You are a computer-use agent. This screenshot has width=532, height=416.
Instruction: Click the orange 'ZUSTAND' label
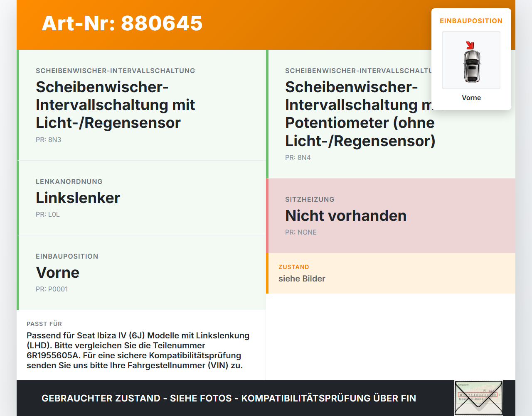294,267
